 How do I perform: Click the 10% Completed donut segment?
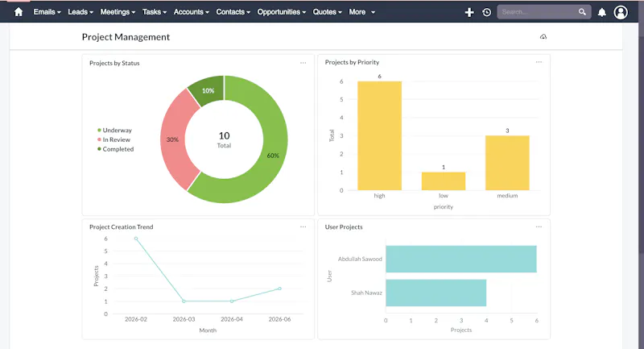[208, 90]
